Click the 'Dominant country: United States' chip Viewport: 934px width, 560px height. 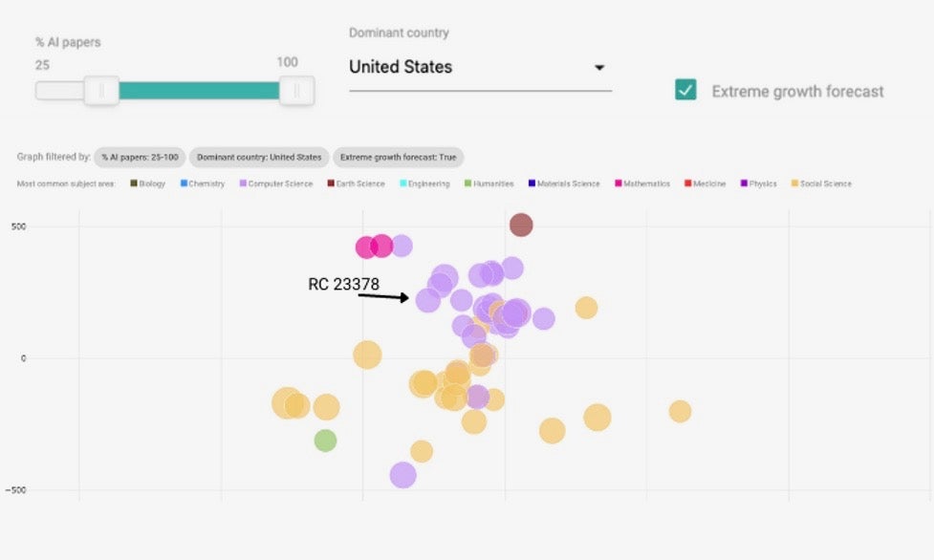(x=259, y=157)
